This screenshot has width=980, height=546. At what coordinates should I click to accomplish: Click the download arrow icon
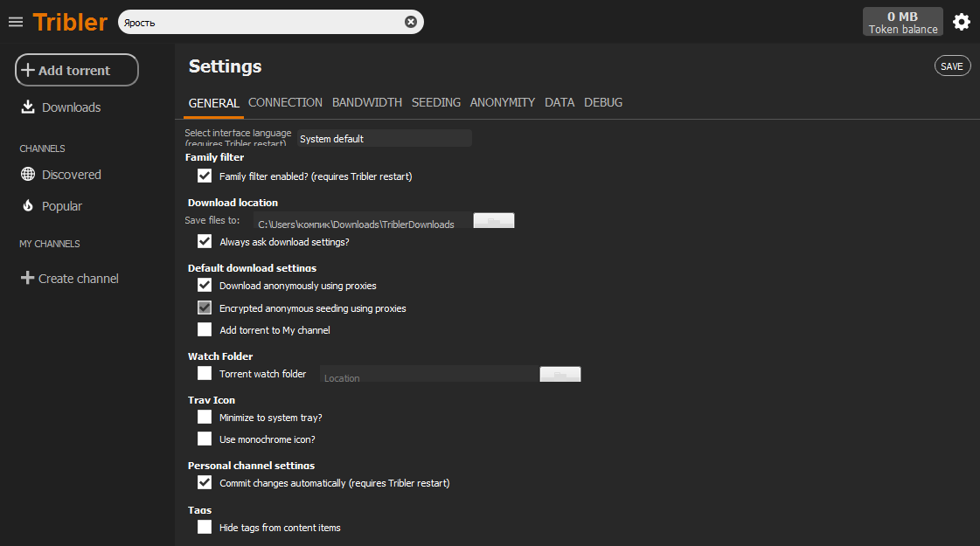tap(27, 107)
